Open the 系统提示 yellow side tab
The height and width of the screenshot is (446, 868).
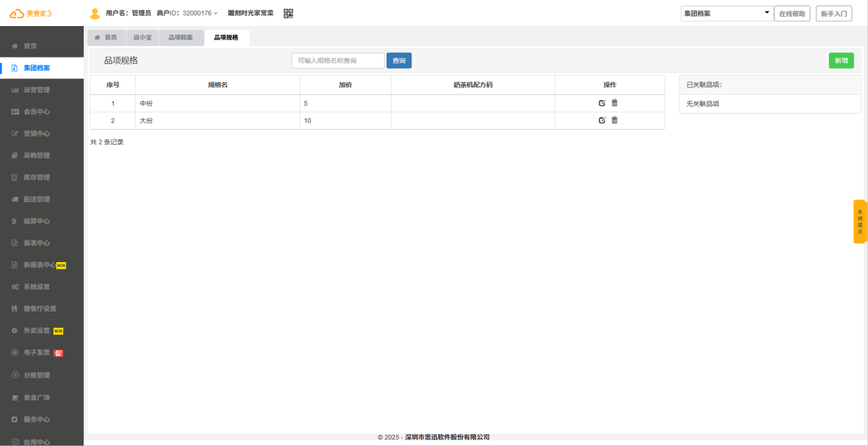(x=860, y=222)
